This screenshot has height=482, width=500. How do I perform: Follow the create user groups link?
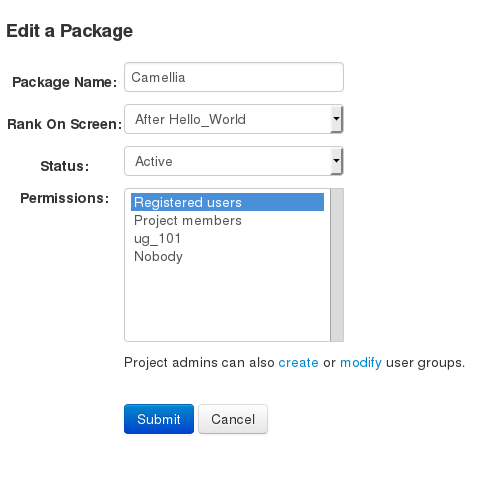click(x=298, y=362)
